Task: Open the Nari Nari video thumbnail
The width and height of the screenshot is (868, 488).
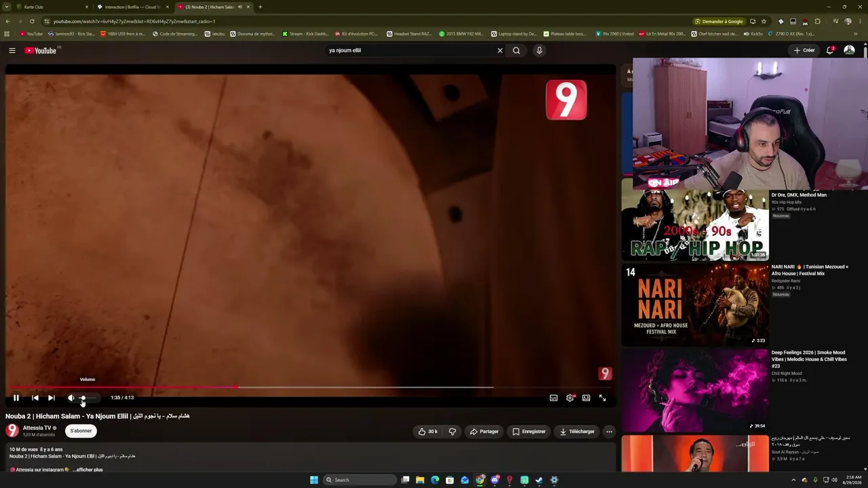Action: (x=695, y=305)
